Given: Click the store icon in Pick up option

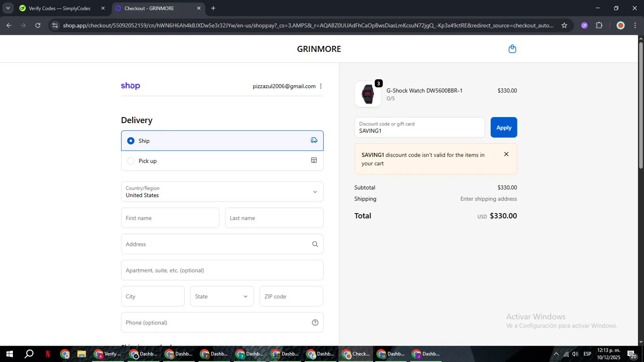Looking at the screenshot, I should pos(314,160).
